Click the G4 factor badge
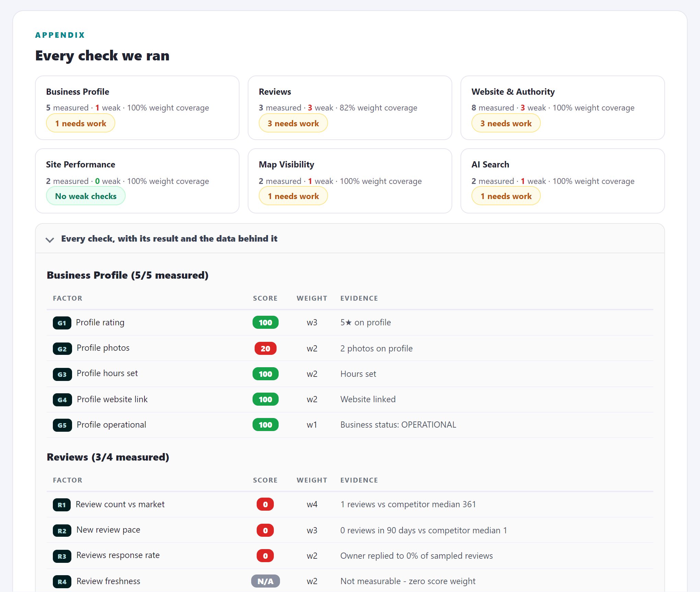Viewport: 700px width, 592px height. (62, 399)
